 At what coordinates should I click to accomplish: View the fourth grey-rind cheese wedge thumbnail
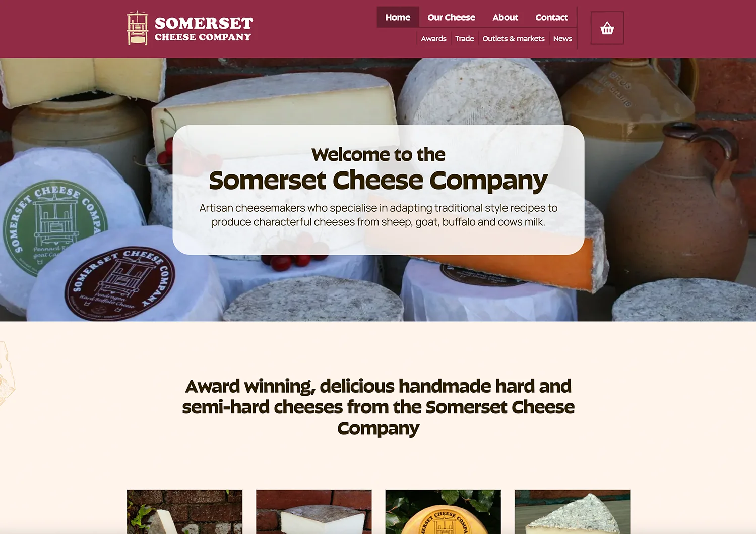pyautogui.click(x=572, y=511)
